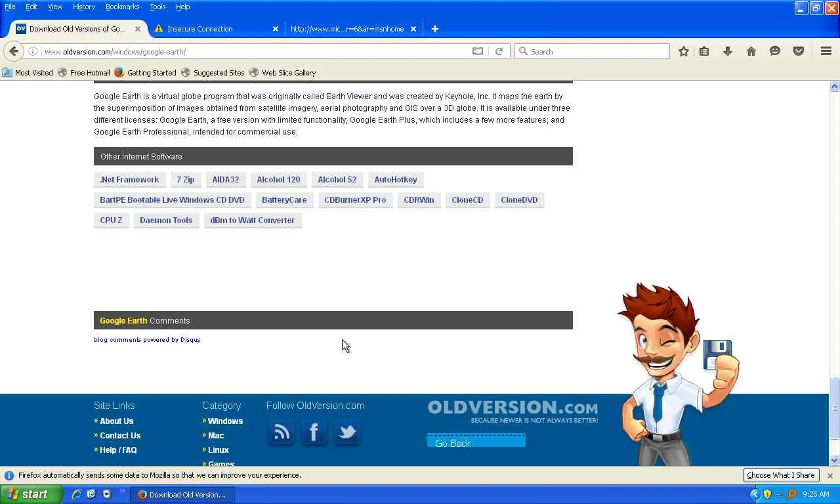Open the CloneDVD software link
This screenshot has width=840, height=504.
(519, 200)
